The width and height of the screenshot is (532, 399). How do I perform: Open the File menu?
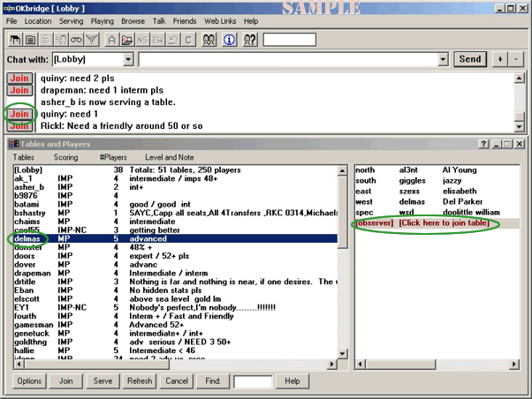tap(11, 21)
